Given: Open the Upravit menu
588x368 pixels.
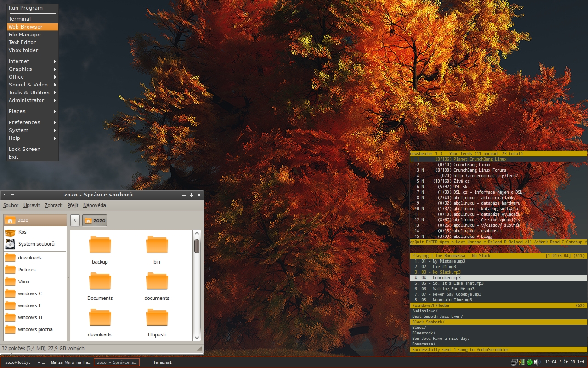Looking at the screenshot, I should tap(32, 205).
